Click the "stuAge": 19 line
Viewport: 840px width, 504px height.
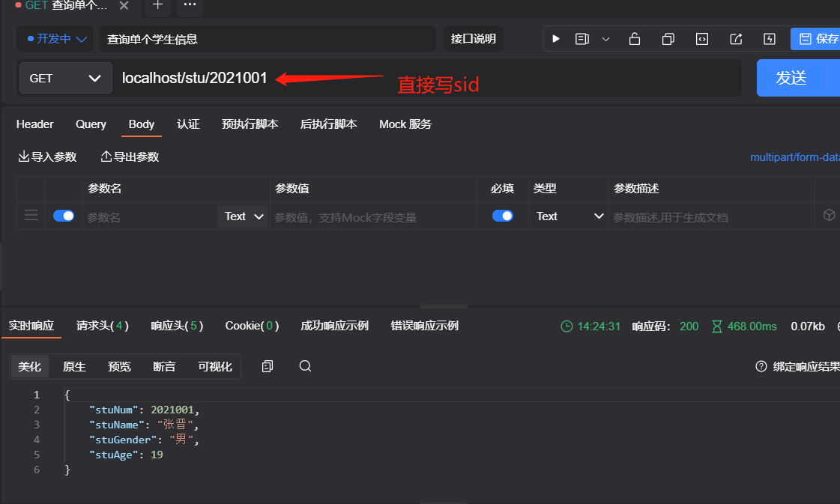126,455
